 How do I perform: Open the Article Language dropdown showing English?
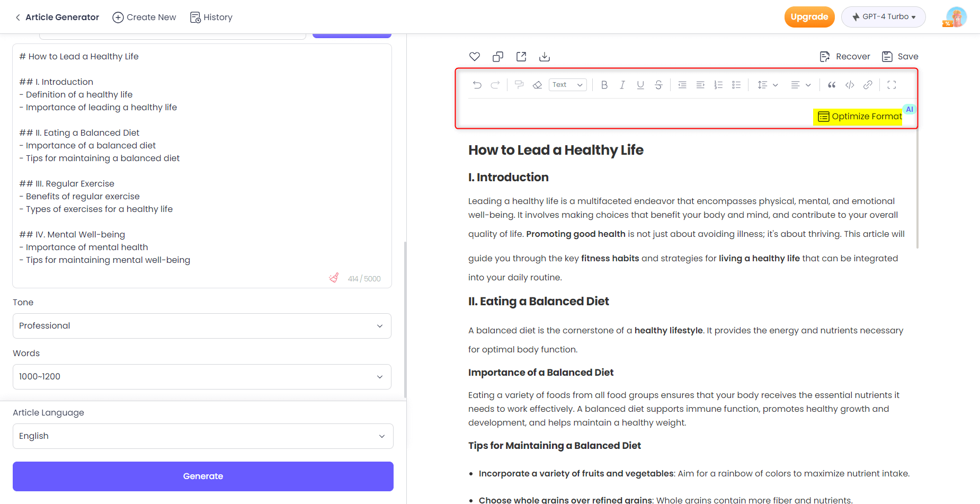pyautogui.click(x=203, y=436)
